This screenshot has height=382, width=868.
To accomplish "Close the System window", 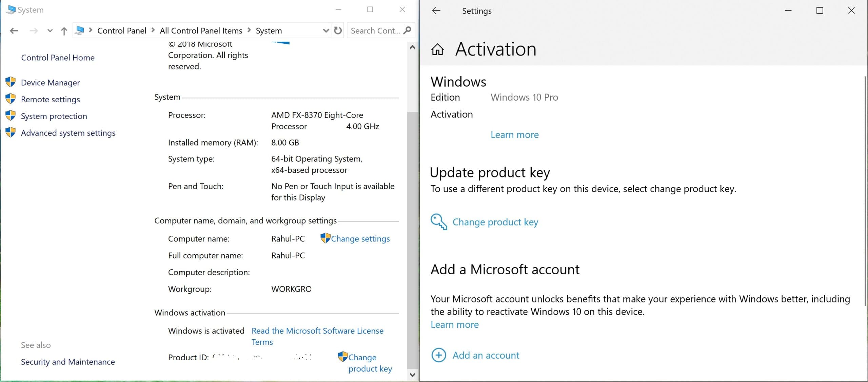I will 402,9.
